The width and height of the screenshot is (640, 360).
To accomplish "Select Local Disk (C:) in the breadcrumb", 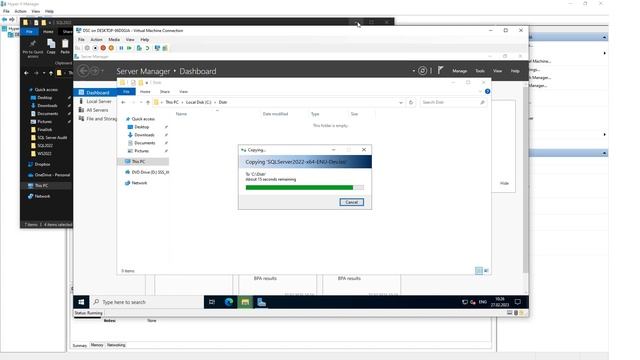I will pos(198,102).
